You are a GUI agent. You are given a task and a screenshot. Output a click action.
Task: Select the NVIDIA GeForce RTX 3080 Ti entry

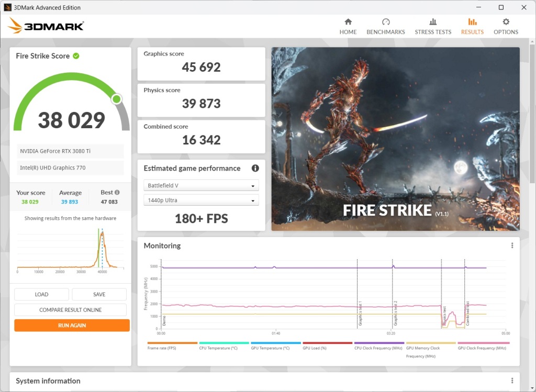pyautogui.click(x=70, y=151)
